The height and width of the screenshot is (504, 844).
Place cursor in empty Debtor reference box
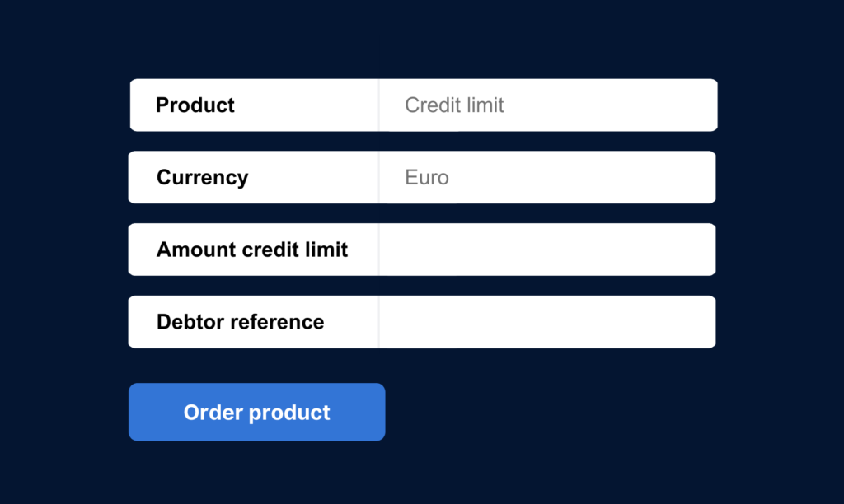pyautogui.click(x=547, y=322)
